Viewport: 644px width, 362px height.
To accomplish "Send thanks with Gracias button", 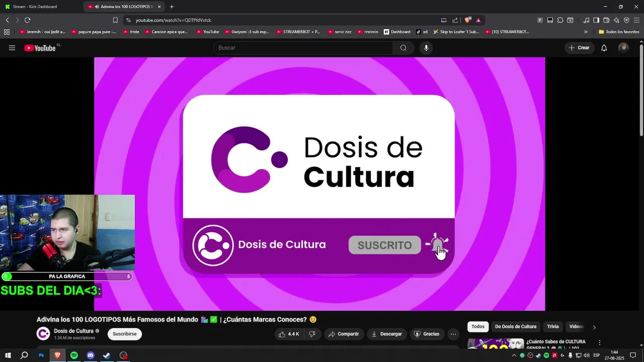I will tap(426, 334).
